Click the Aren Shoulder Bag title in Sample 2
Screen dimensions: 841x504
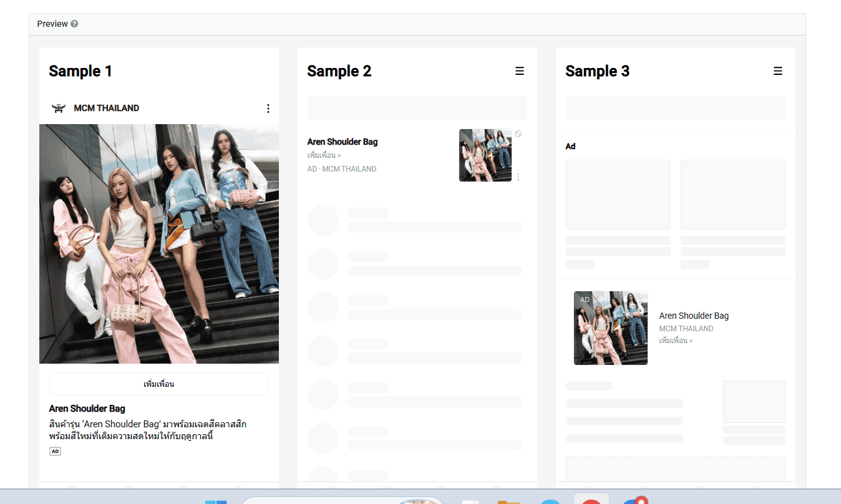pyautogui.click(x=343, y=142)
